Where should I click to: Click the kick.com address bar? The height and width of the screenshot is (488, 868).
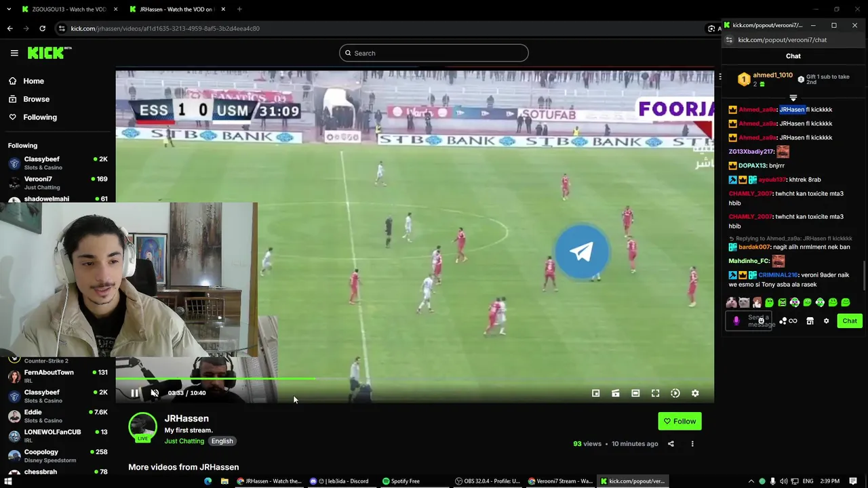pyautogui.click(x=380, y=28)
